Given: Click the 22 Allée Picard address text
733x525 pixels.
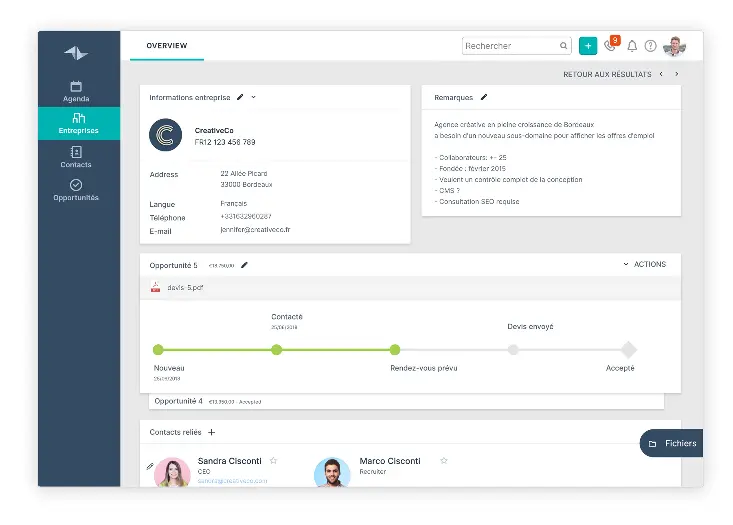Looking at the screenshot, I should point(244,173).
